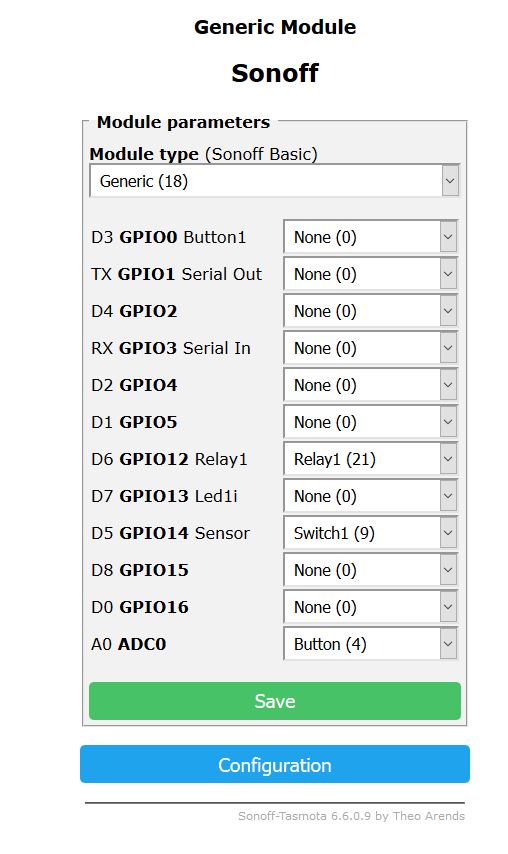
Task: Click the arrow on the GPIO12 Relay1 selector
Action: click(448, 459)
